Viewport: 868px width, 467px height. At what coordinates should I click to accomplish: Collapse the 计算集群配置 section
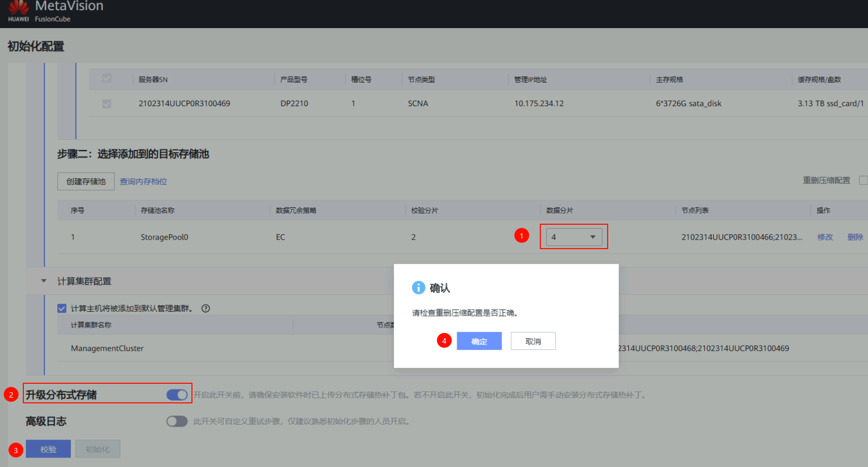(44, 281)
